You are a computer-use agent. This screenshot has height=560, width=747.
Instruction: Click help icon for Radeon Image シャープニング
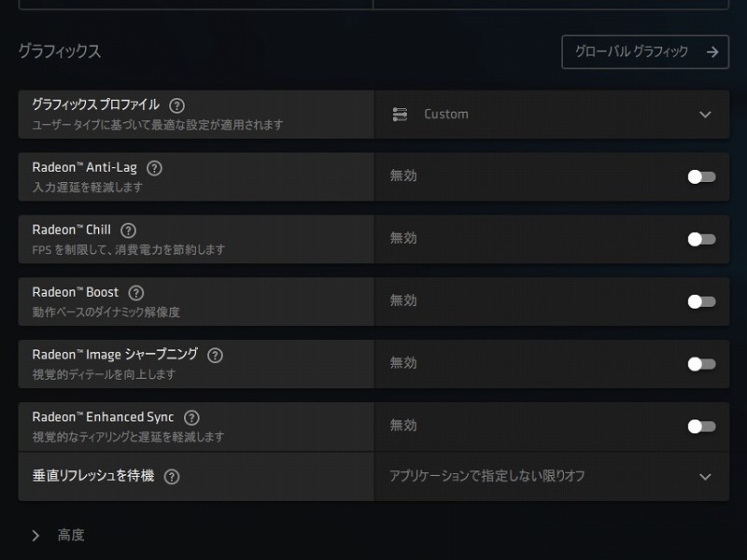[215, 356]
